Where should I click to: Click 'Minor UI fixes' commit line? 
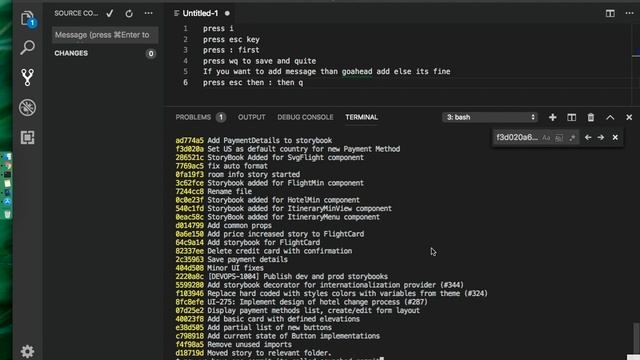pyautogui.click(x=236, y=268)
